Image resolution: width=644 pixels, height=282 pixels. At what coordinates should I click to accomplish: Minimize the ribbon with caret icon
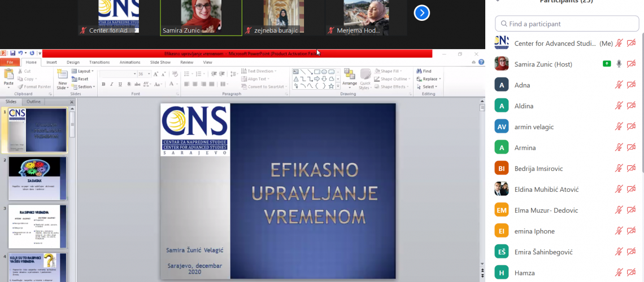[x=473, y=62]
